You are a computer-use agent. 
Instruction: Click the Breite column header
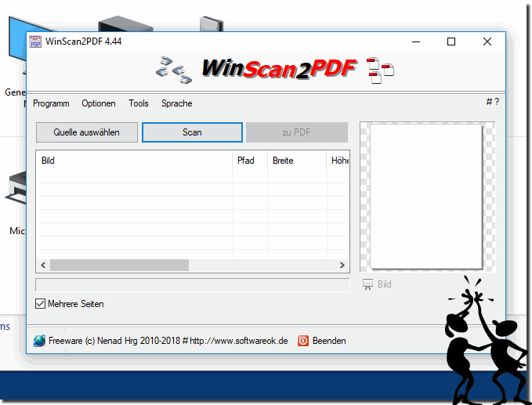297,161
